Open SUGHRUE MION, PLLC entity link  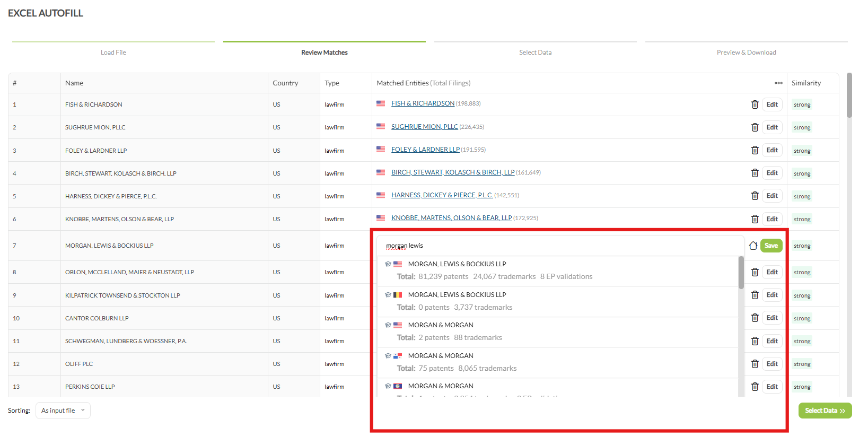pos(425,127)
